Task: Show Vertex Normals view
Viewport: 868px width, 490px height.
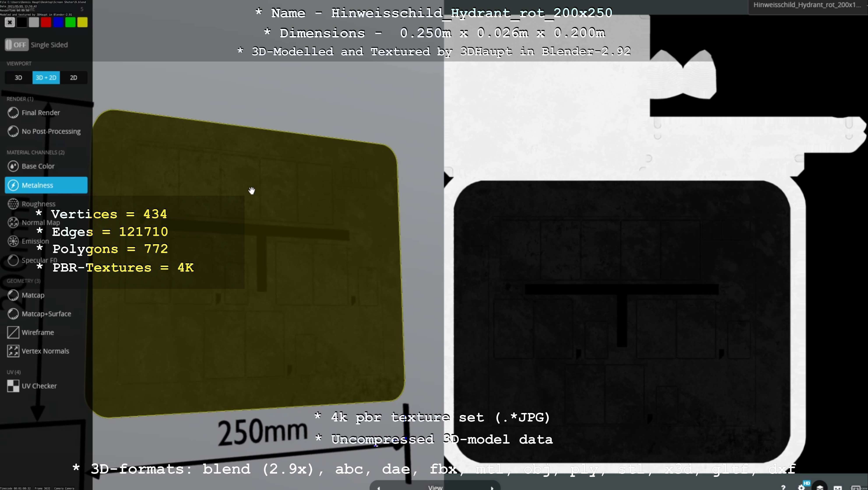Action: [45, 351]
